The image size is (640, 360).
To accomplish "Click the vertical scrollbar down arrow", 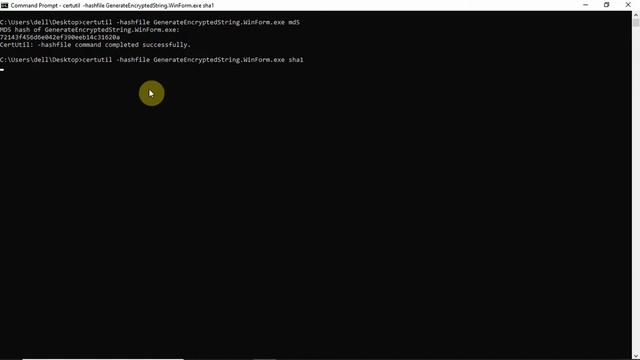I will [636, 356].
